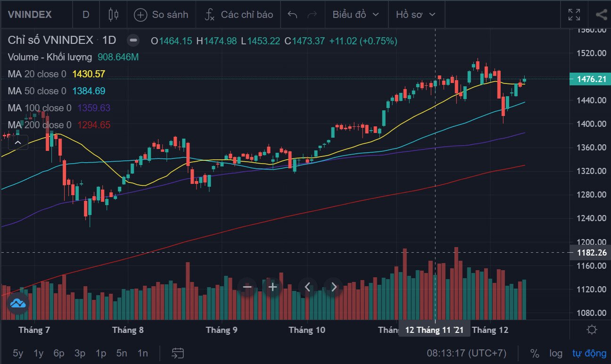Move chart right with arrow button

[x=334, y=286]
